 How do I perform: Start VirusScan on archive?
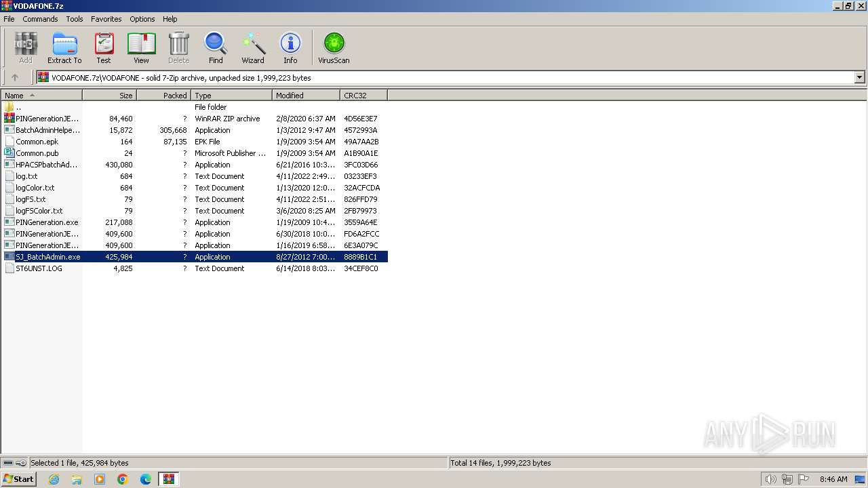point(334,48)
